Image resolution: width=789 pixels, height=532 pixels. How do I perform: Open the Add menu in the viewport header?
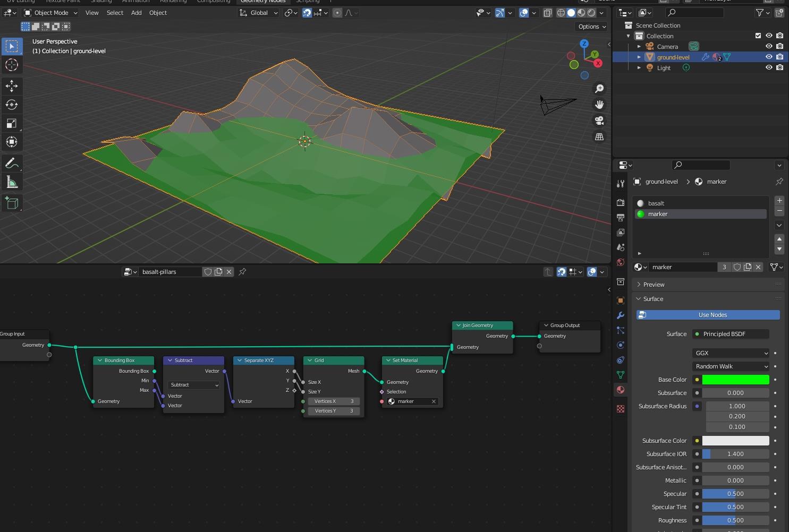(136, 13)
